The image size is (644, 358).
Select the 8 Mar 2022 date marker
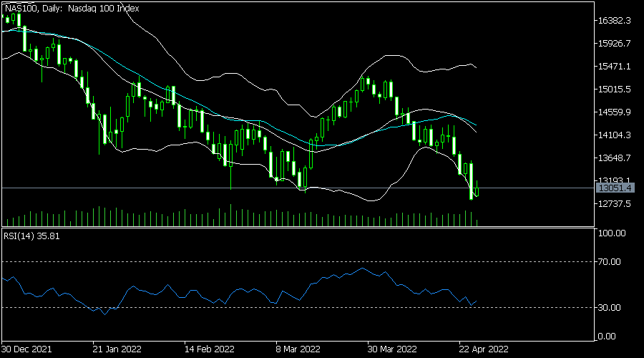tap(298, 349)
